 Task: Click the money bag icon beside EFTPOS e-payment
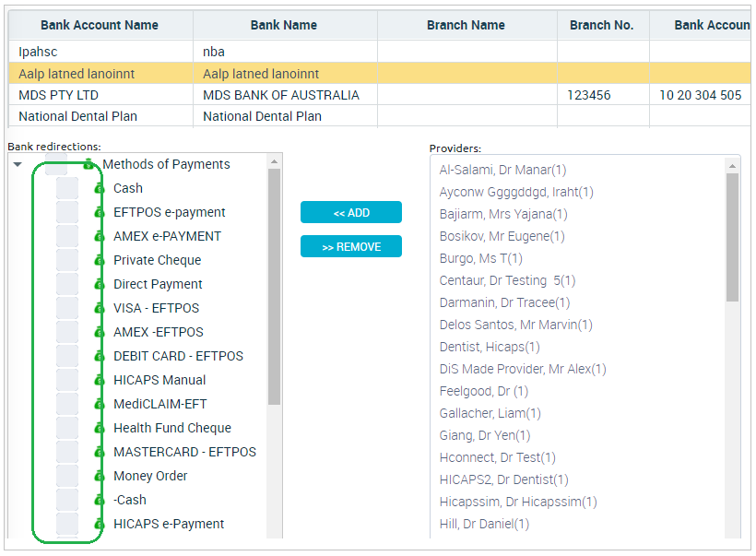[x=100, y=212]
